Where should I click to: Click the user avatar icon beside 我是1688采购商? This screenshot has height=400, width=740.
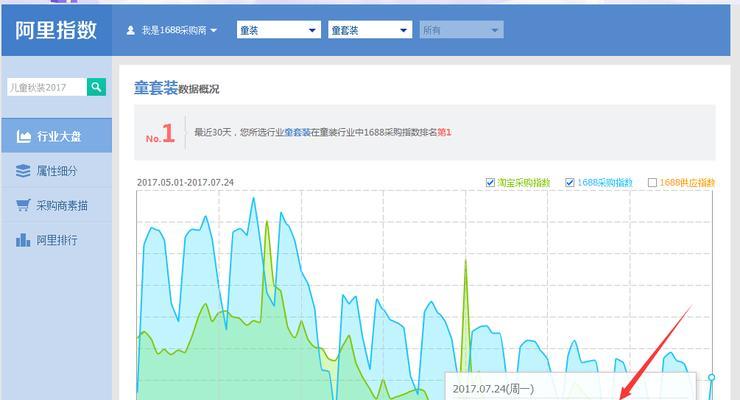[x=131, y=30]
